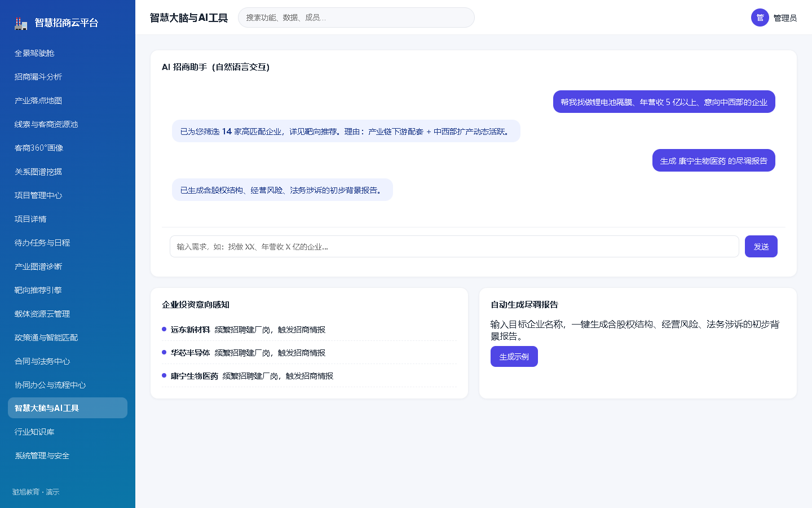Navigate to 关系图谱挖掘
Screen dimensions: 812x508
point(68,172)
